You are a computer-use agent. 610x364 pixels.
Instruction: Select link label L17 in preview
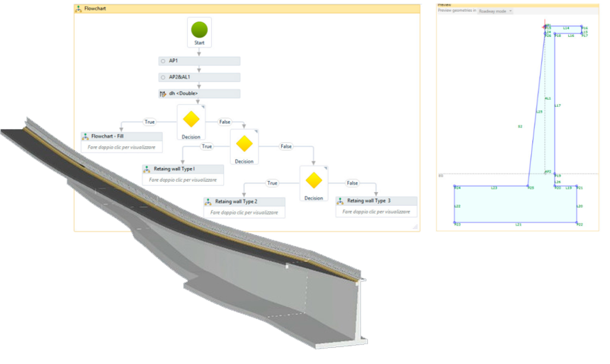click(558, 106)
